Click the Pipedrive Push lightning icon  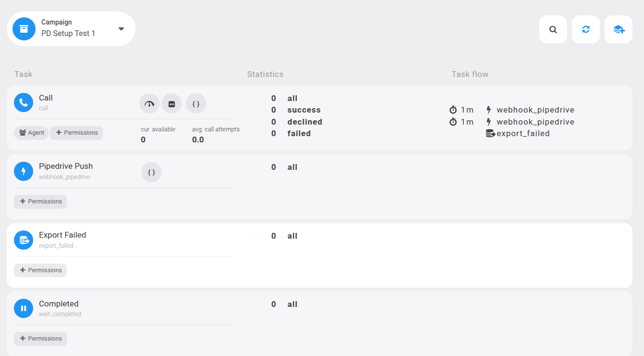pos(24,171)
